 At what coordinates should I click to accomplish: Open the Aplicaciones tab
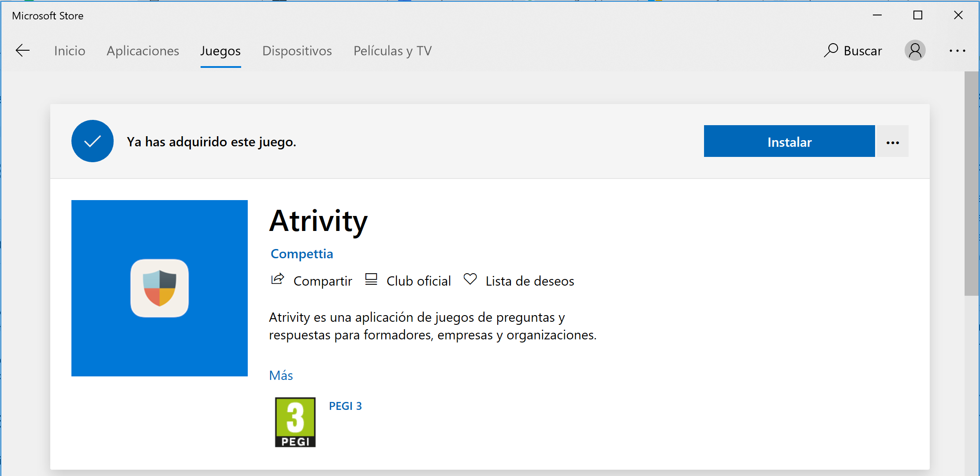[x=143, y=51]
